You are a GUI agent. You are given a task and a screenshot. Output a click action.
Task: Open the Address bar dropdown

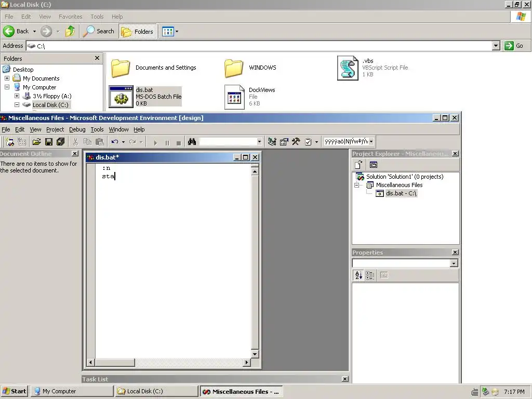coord(496,46)
